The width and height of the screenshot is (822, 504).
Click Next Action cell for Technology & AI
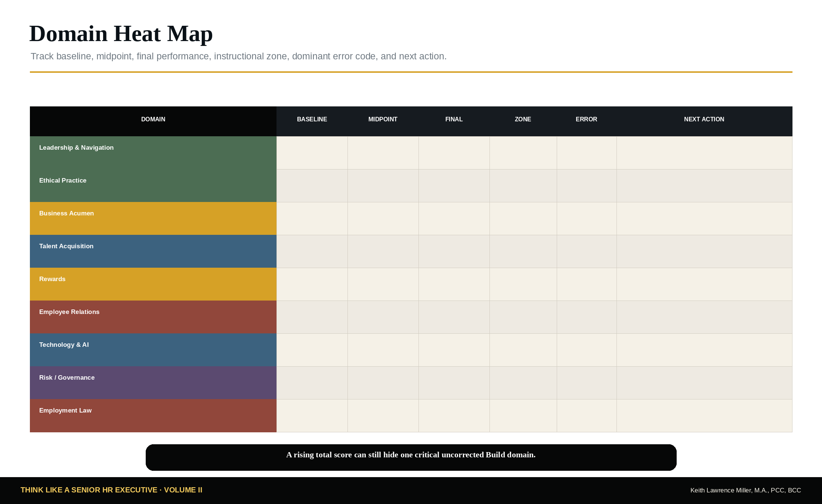(x=704, y=350)
